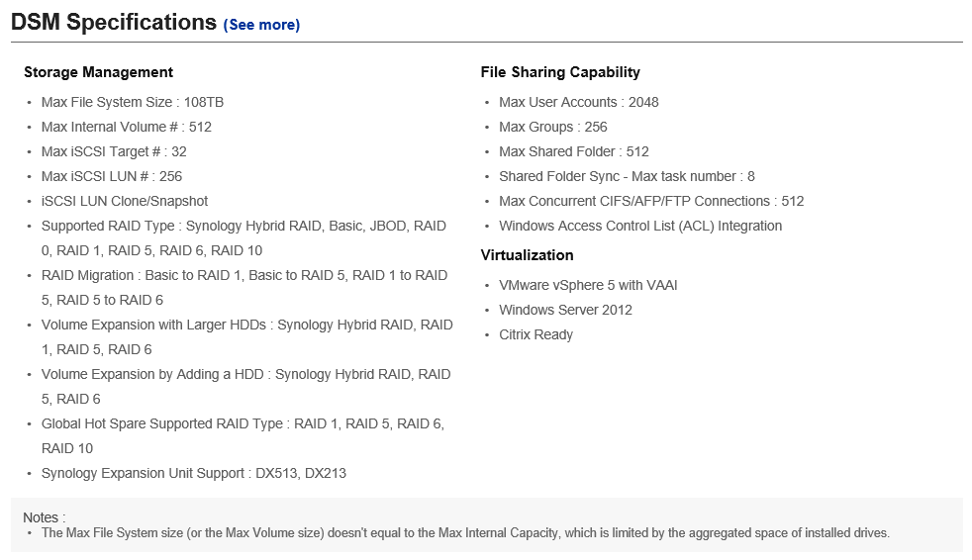Click Max File System Size 108TB item
Viewport: 972px width, 560px height.
tap(133, 102)
